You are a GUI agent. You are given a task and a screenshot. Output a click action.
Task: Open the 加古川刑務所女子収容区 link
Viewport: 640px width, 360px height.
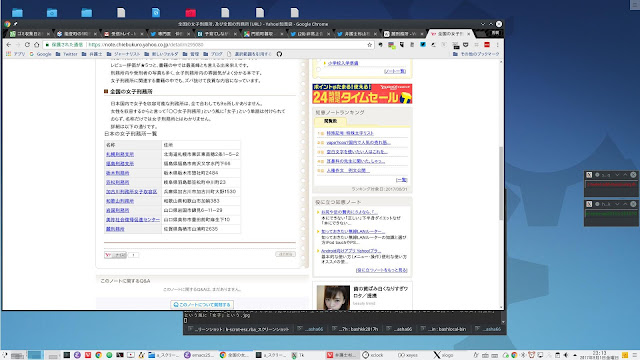[x=131, y=192]
